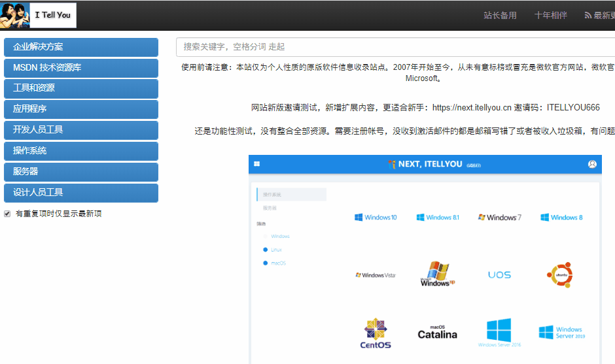Image resolution: width=615 pixels, height=364 pixels.
Task: Click the invite code ITELLYOU666 text
Action: 573,107
